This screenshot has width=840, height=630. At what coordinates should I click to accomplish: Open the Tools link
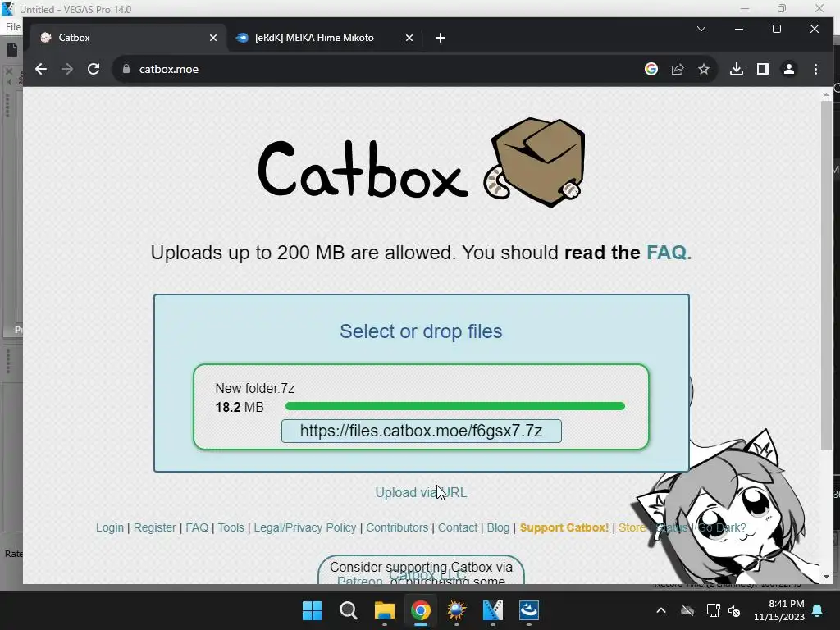point(231,527)
